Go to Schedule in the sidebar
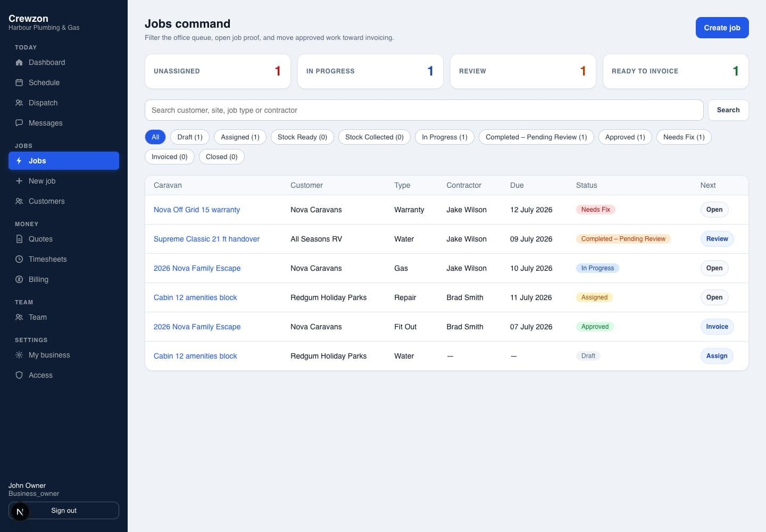Screen dimensions: 766x532 [x=64, y=82]
